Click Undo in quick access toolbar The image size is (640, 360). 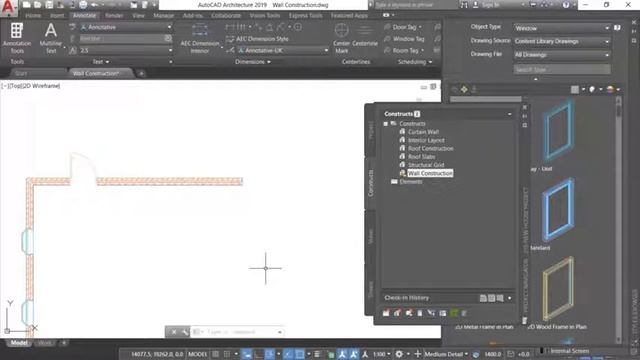coord(94,5)
